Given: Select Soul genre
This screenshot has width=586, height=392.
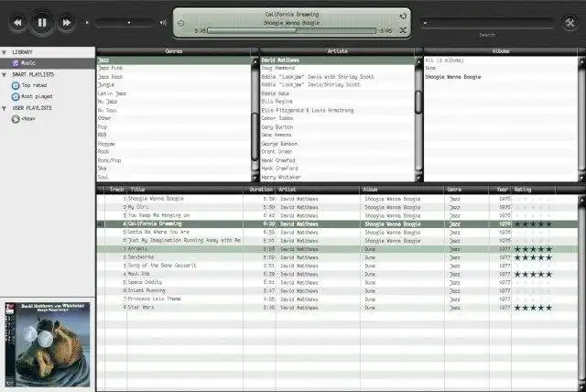Looking at the screenshot, I should 174,177.
